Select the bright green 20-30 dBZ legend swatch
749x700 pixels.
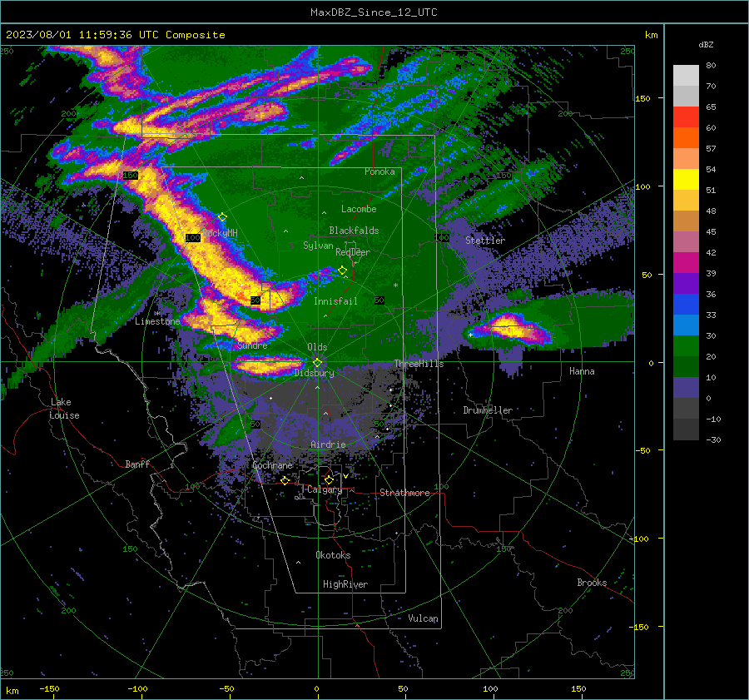coord(686,346)
